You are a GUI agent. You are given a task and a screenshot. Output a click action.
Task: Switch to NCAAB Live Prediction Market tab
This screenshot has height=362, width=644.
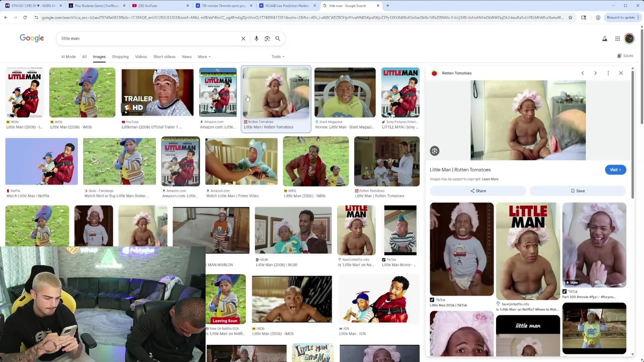click(287, 6)
